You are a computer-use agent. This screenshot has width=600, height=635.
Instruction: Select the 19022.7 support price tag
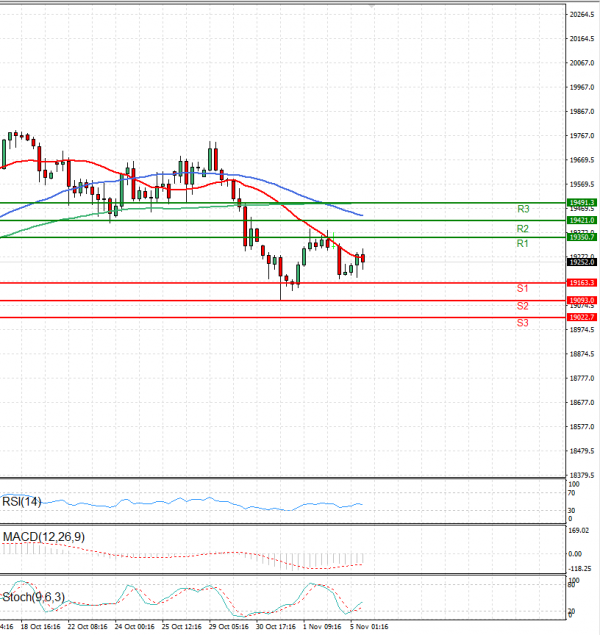point(582,317)
